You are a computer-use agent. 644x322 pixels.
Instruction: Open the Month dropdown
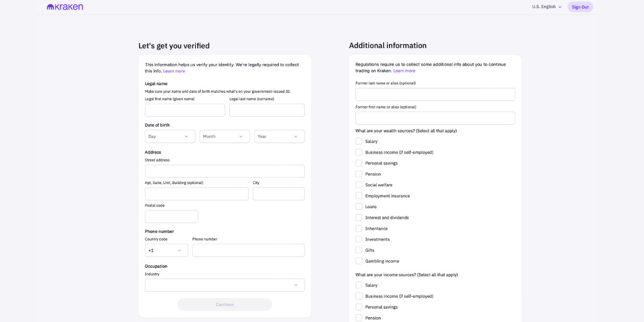pyautogui.click(x=224, y=136)
